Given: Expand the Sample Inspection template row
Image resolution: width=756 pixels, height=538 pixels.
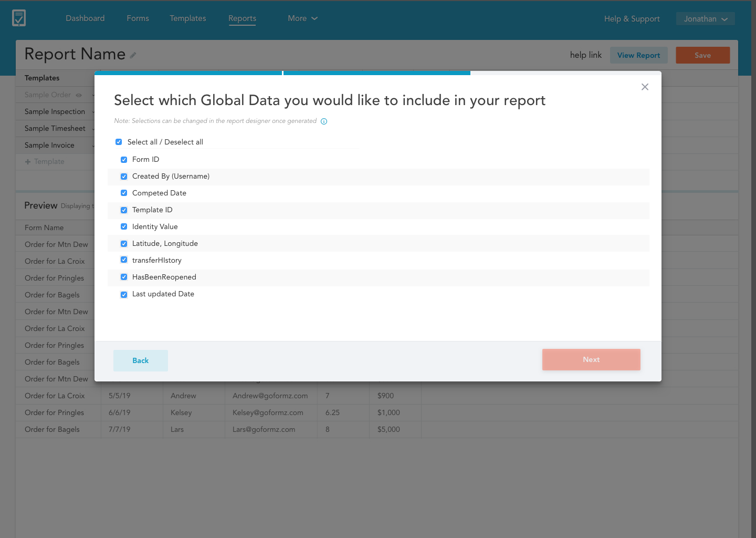Looking at the screenshot, I should (x=92, y=112).
